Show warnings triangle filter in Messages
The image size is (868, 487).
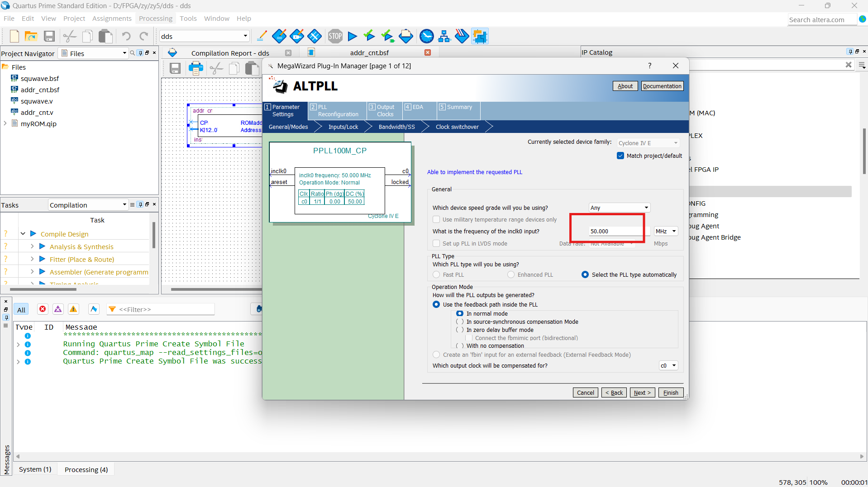[73, 309]
